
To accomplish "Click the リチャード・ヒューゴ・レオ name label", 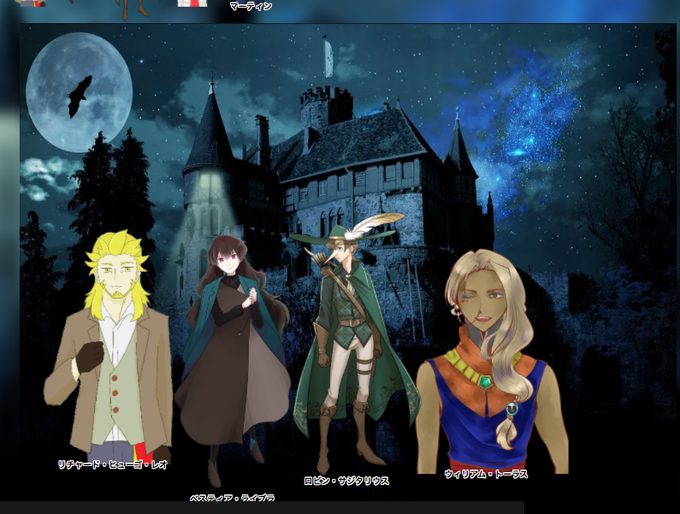I will click(x=113, y=465).
